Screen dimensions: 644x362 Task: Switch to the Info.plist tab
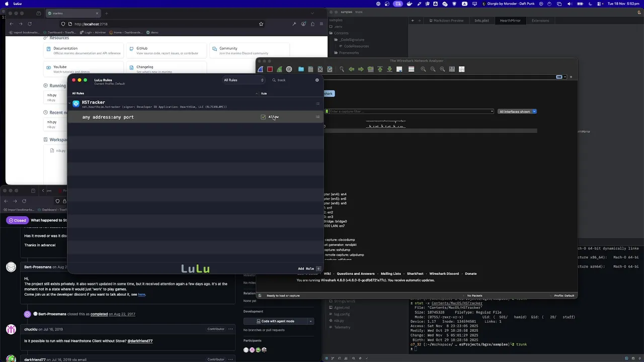point(481,21)
